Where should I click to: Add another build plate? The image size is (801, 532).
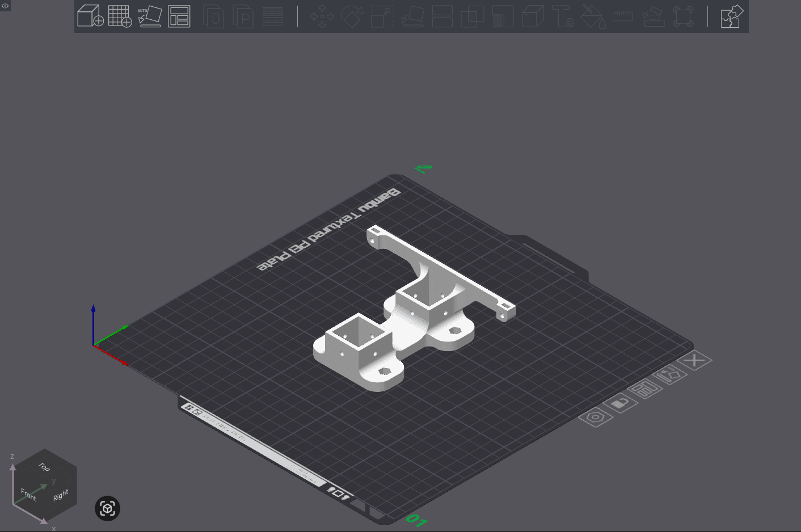(x=121, y=16)
